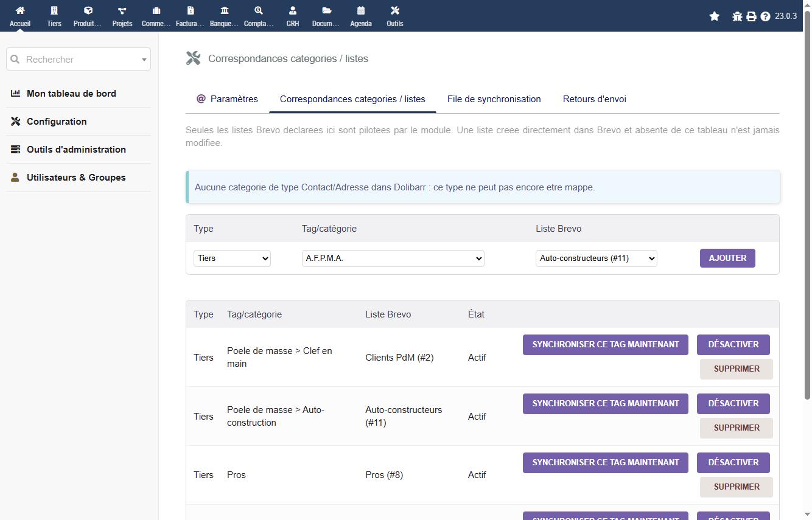Click the printer icon in top bar
This screenshot has height=520, width=812.
coord(751,16)
